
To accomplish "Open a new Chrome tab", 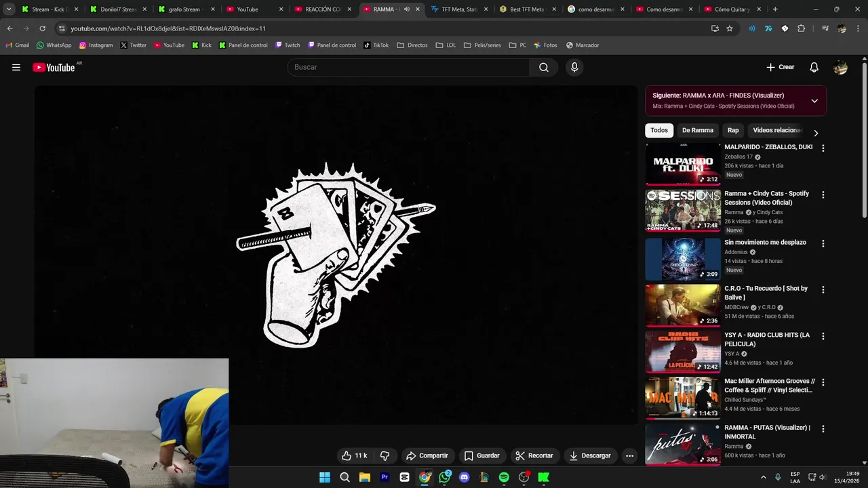I will coord(775,9).
